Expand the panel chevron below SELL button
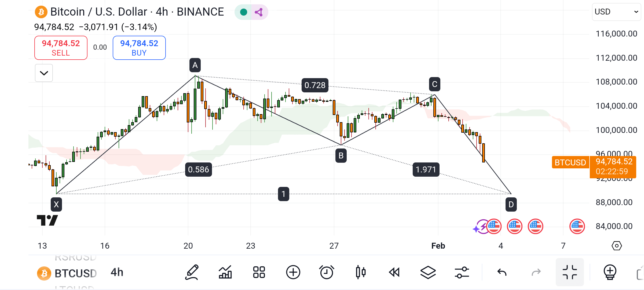Viewport: 644px width, 290px height. 44,73
